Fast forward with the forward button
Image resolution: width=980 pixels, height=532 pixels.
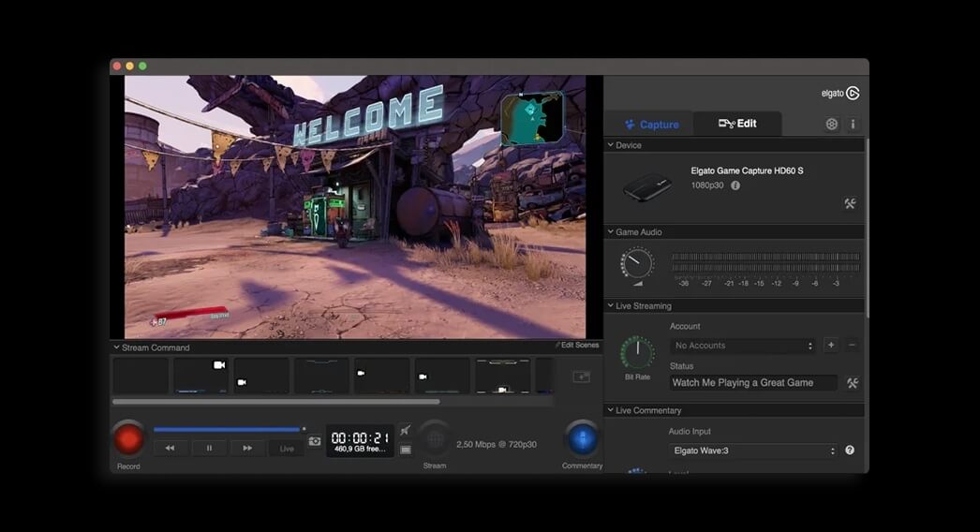point(247,448)
